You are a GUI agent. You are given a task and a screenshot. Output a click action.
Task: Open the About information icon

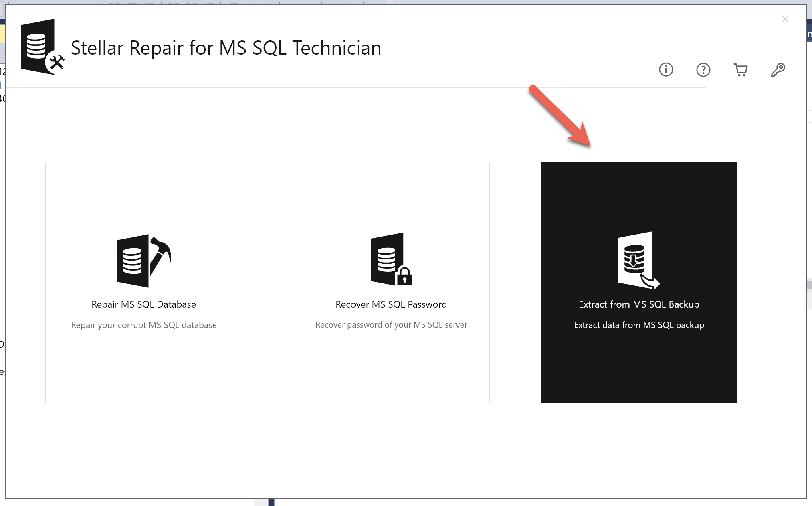(x=666, y=70)
